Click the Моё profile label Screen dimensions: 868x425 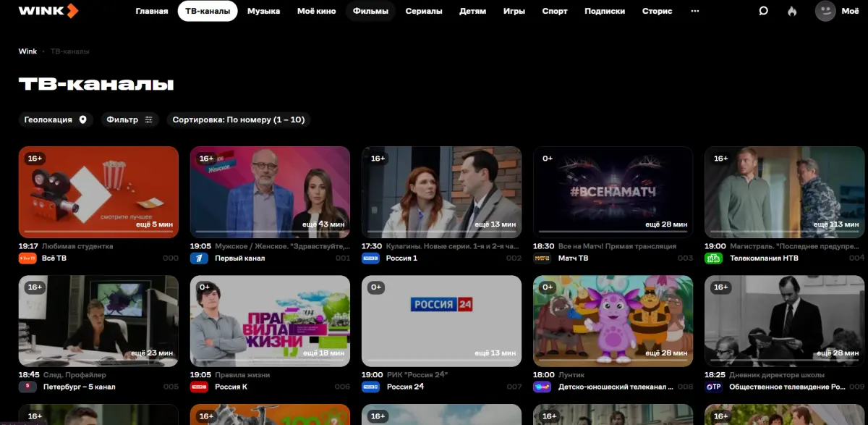(x=850, y=11)
